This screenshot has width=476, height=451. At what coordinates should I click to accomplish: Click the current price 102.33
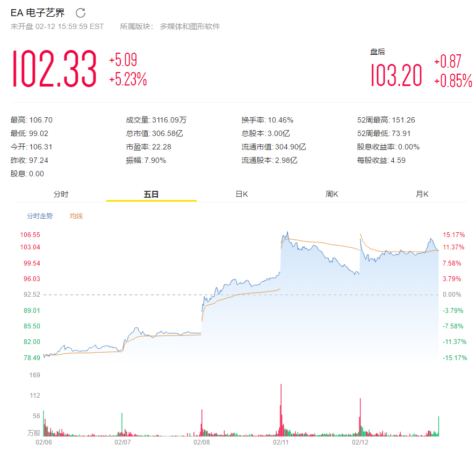tap(54, 69)
